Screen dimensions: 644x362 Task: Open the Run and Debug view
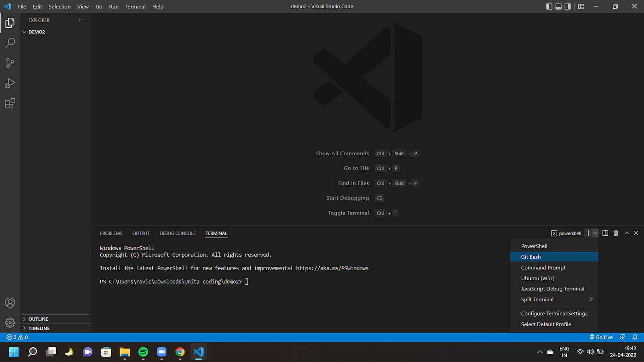point(10,83)
